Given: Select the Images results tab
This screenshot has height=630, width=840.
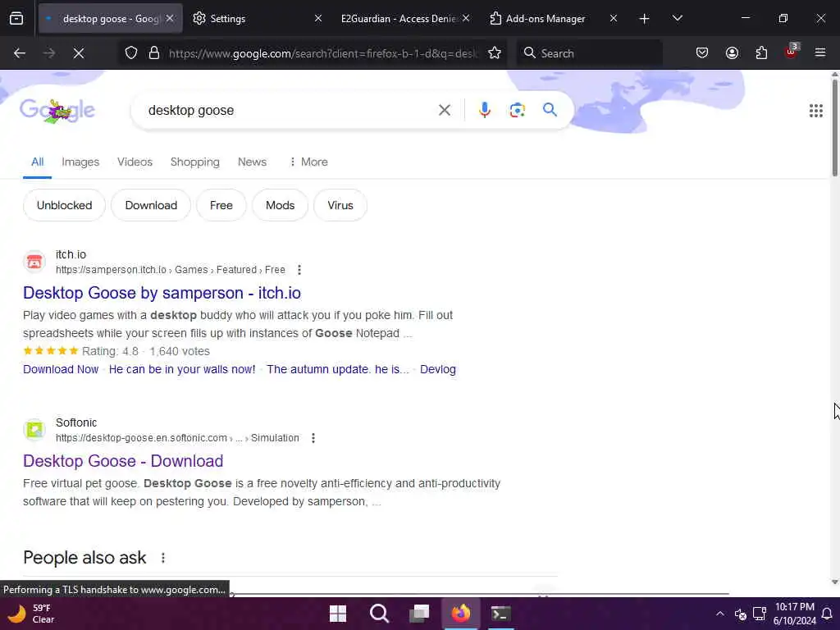Looking at the screenshot, I should click(80, 162).
